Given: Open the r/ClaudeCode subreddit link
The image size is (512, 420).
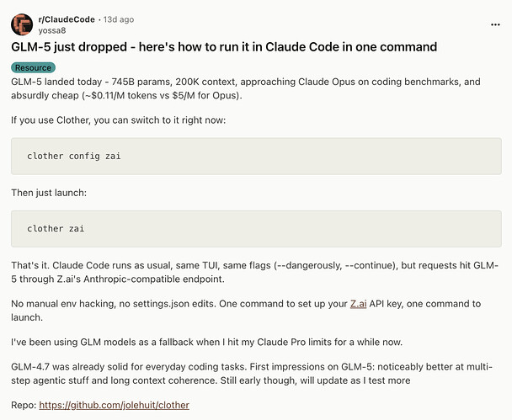Looking at the screenshot, I should tap(66, 18).
